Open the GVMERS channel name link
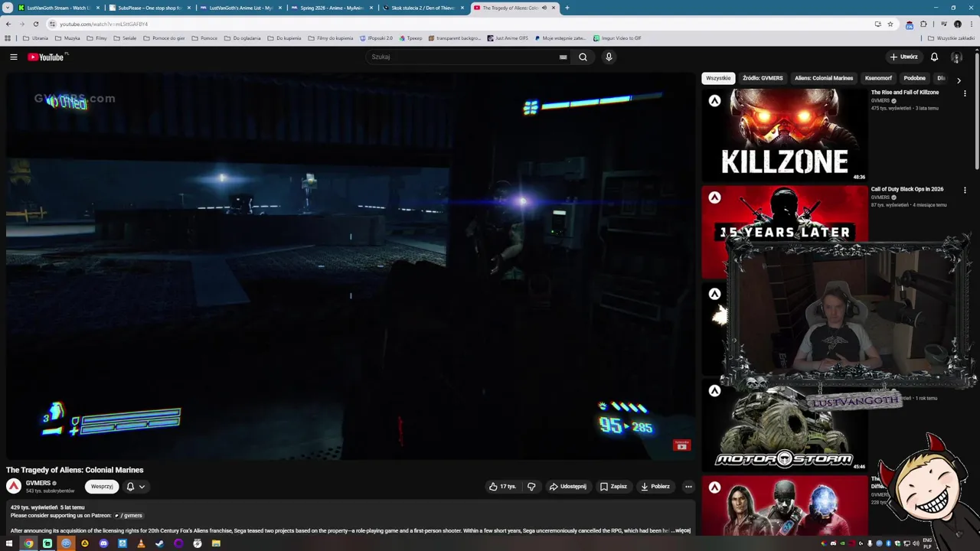 coord(38,483)
